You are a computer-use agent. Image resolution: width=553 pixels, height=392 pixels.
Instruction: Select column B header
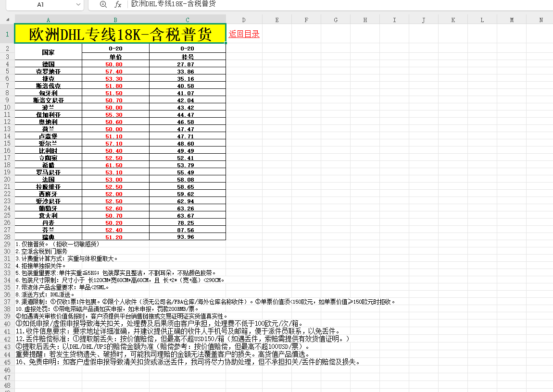(x=115, y=20)
